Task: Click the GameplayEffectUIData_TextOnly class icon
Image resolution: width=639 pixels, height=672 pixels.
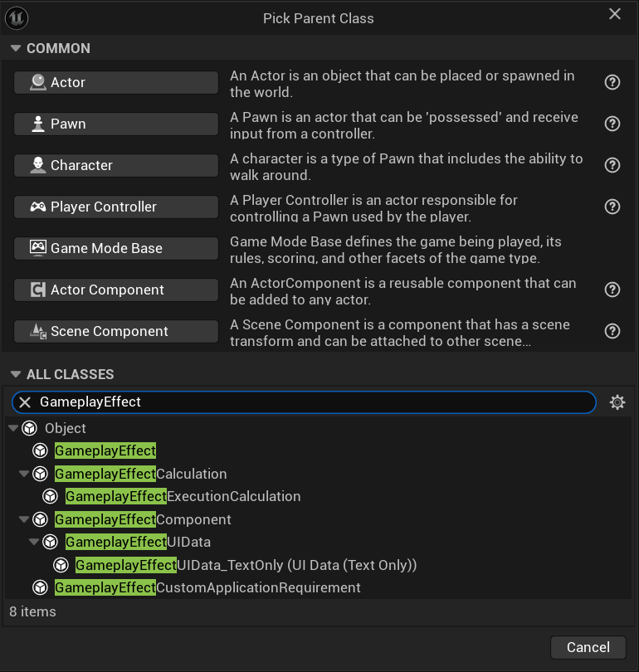Action: [61, 565]
